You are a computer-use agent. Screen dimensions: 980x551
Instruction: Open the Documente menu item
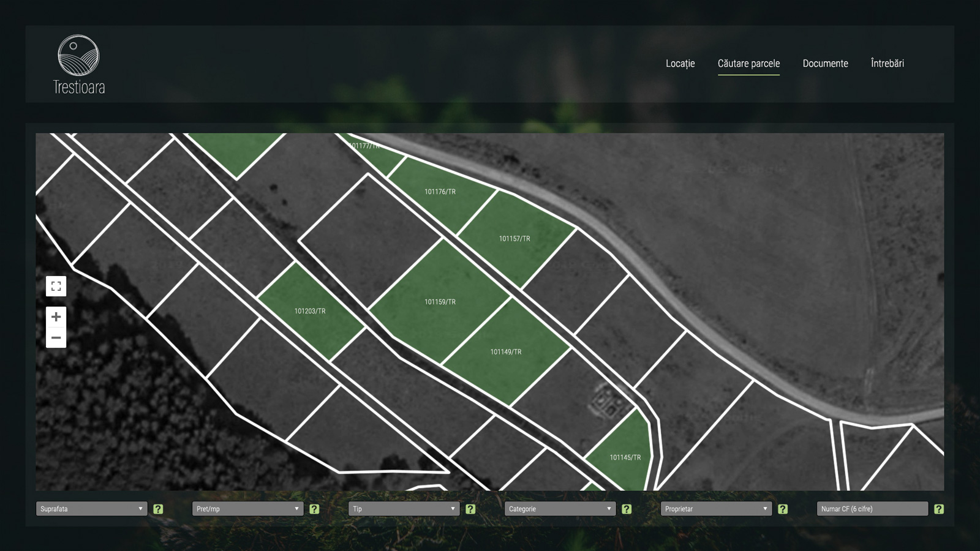tap(825, 63)
